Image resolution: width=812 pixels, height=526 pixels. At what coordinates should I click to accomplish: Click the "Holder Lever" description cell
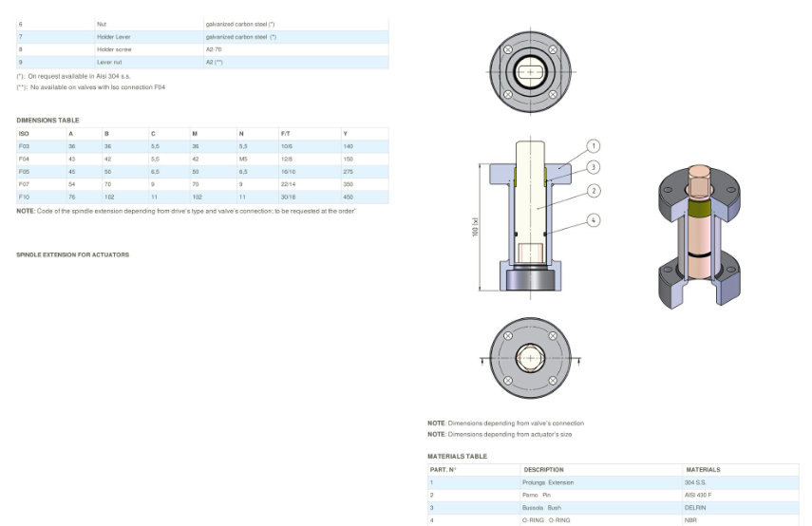pos(114,37)
